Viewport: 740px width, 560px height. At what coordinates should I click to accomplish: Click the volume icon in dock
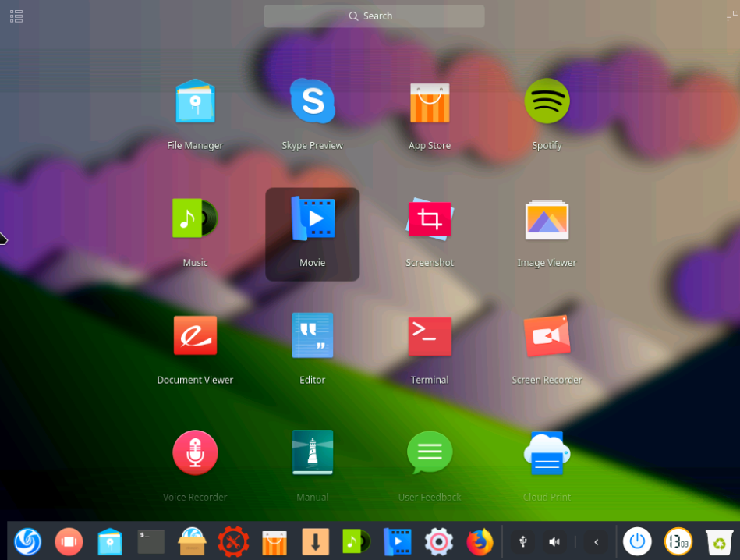(x=554, y=542)
